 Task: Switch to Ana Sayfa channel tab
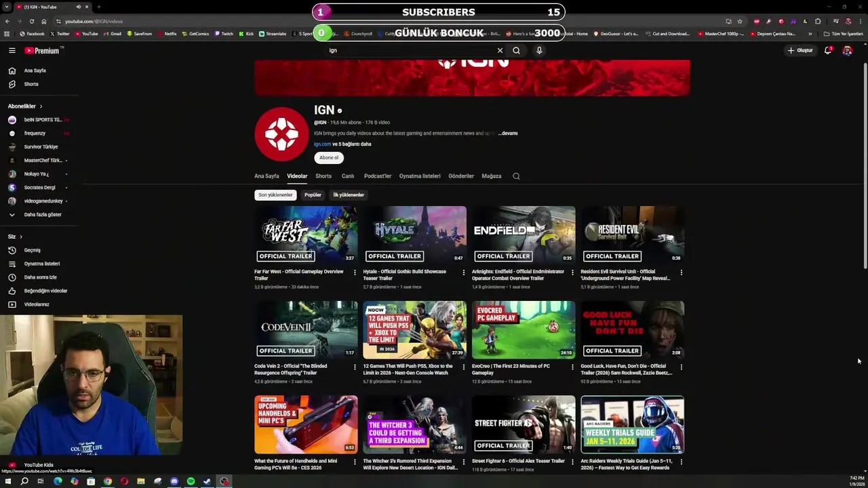pos(267,176)
